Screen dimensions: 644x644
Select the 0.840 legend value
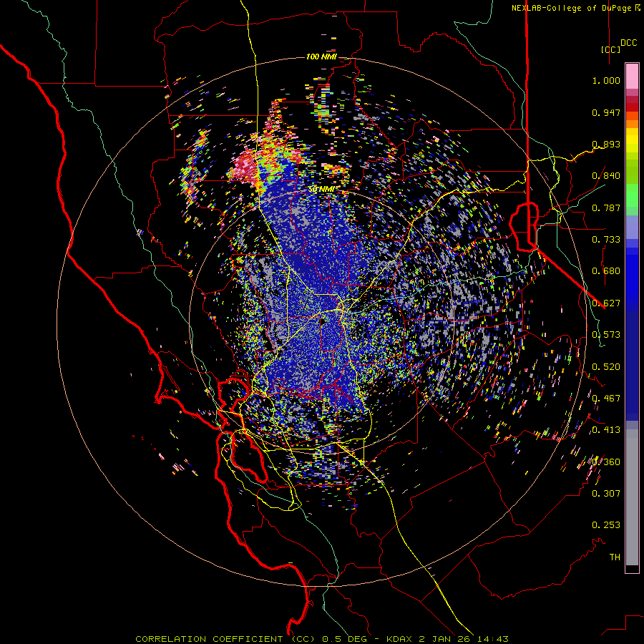tap(606, 176)
